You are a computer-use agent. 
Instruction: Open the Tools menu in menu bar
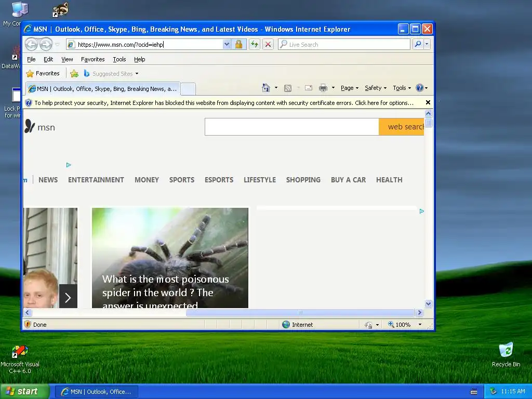[119, 59]
